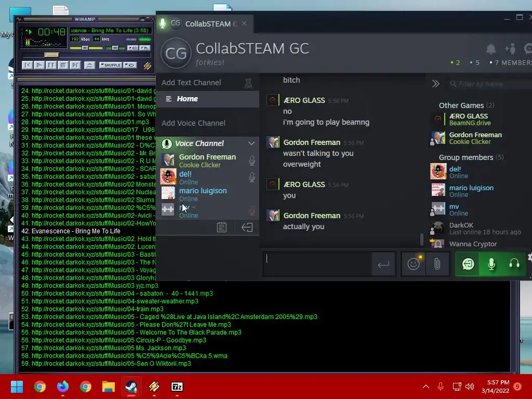The image size is (532, 399).
Task: Open File Explorer from taskbar
Action: click(109, 387)
